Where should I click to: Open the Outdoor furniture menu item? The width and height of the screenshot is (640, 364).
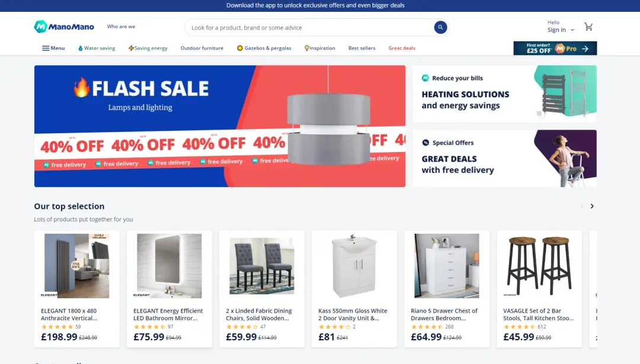[202, 48]
